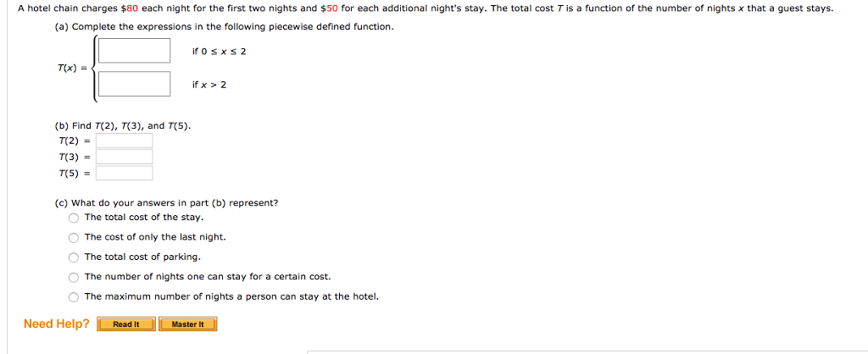Click the expression box for x > 2
This screenshot has width=868, height=354.
coord(134,85)
